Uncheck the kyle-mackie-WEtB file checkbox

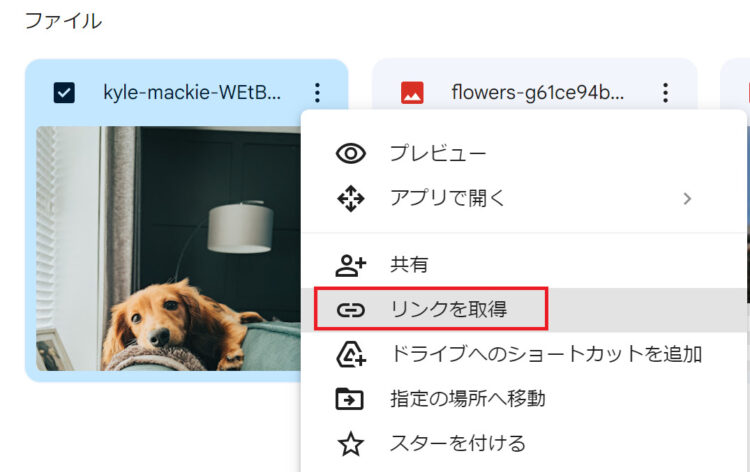pos(64,93)
